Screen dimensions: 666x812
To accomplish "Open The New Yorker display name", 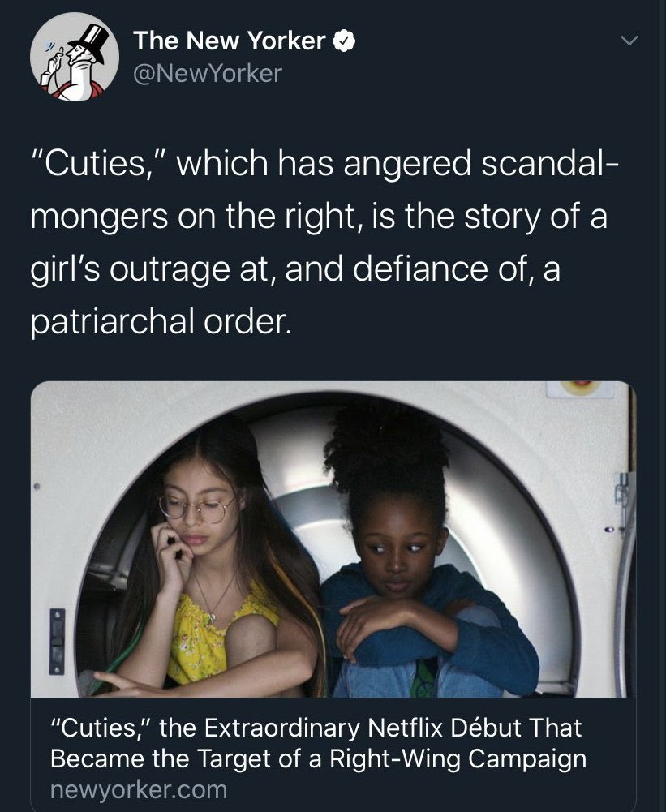I will coord(229,41).
